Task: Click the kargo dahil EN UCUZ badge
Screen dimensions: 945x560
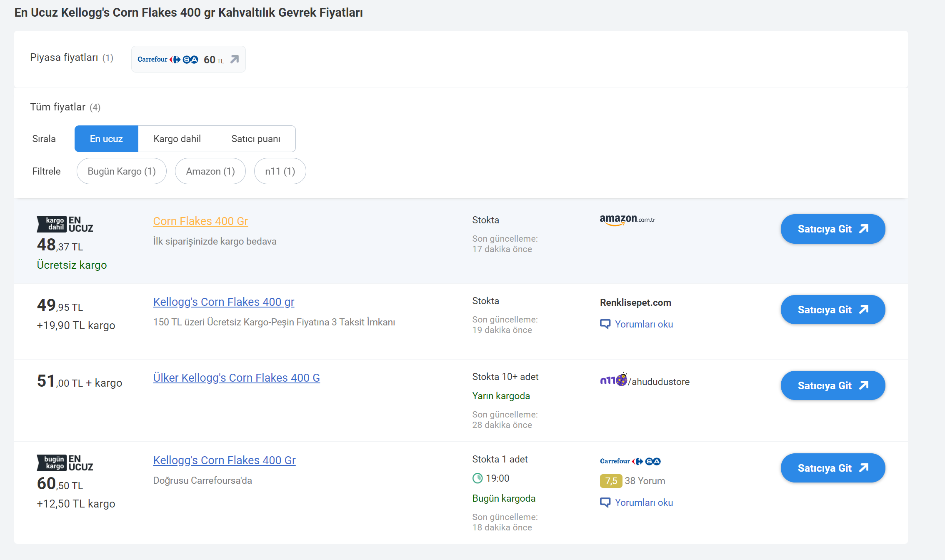Action: (65, 224)
